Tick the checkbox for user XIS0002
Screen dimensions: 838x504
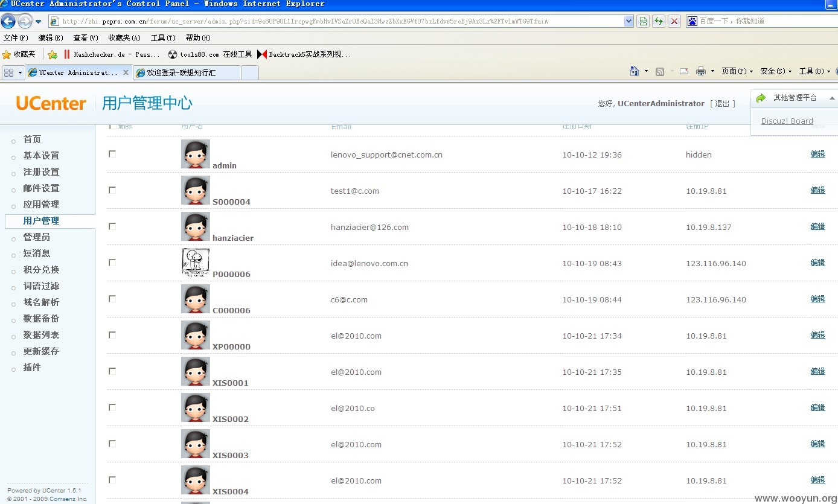(112, 407)
